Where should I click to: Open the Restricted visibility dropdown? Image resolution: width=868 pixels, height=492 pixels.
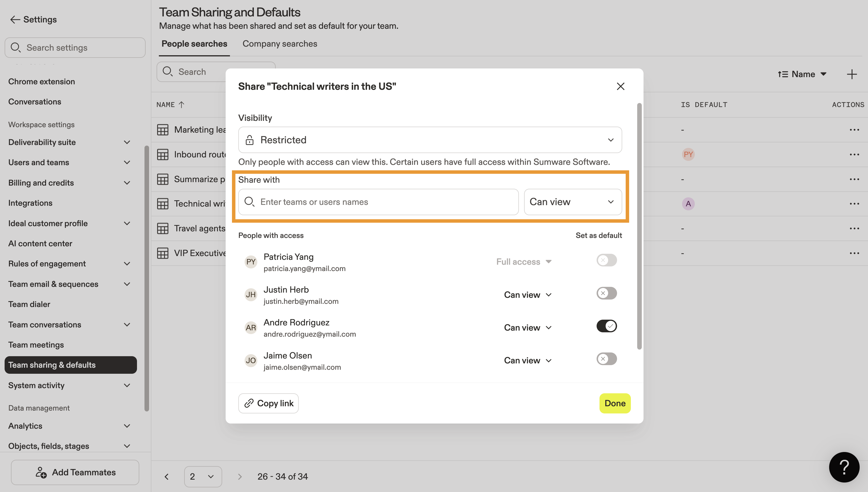(430, 140)
